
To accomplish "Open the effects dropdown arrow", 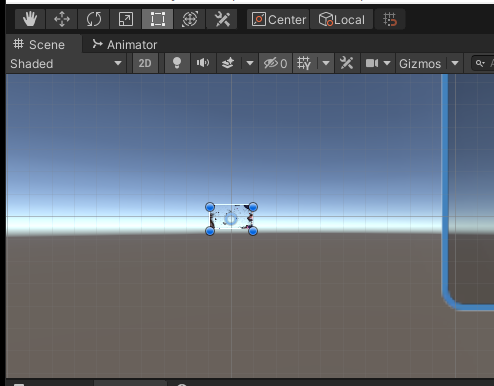I will (x=250, y=63).
